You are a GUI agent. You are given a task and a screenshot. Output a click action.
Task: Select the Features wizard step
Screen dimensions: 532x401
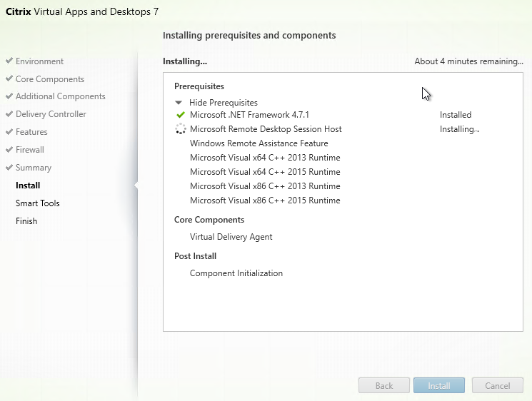[31, 132]
